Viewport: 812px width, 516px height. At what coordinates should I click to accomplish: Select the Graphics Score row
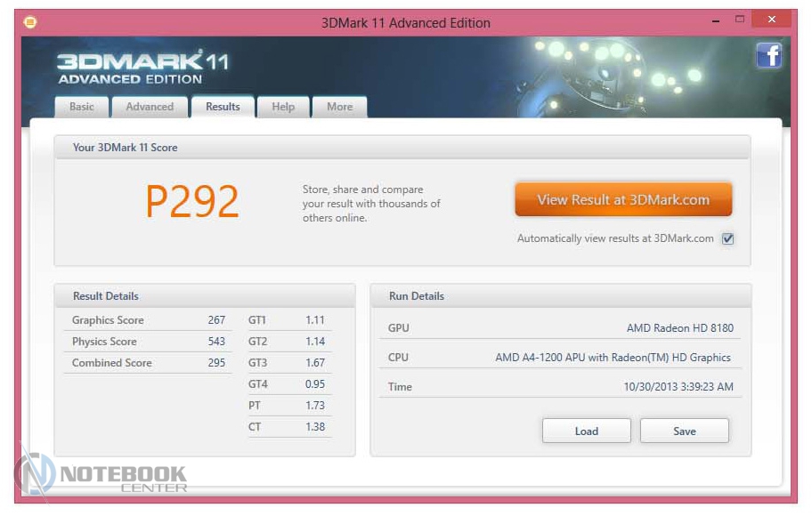pyautogui.click(x=148, y=320)
